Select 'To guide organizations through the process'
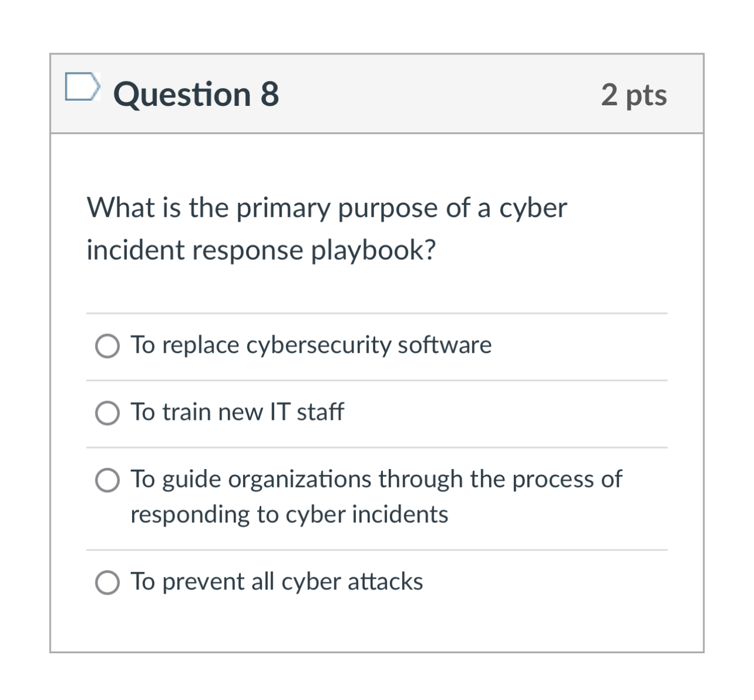 tap(107, 481)
